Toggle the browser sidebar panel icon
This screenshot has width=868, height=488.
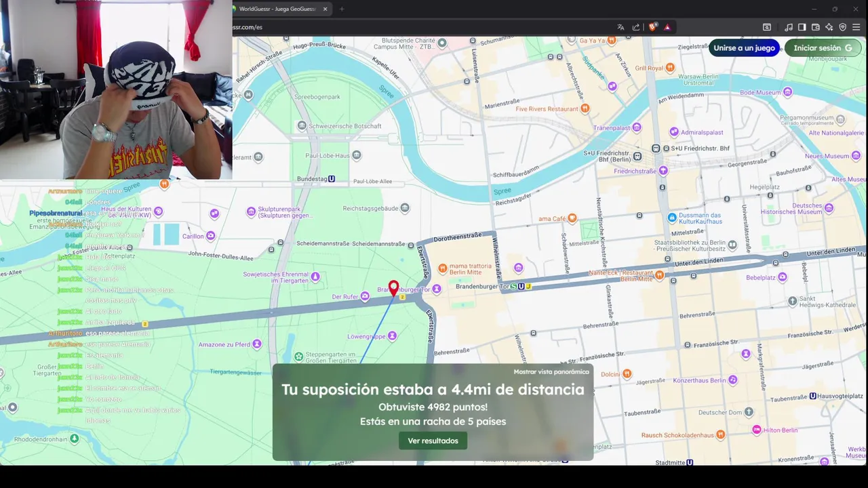pos(802,27)
